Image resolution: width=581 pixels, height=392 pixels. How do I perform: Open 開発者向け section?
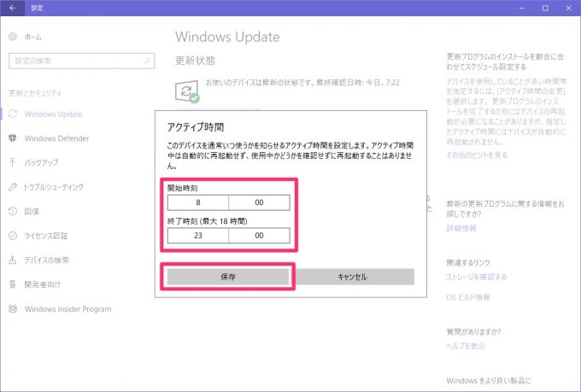[42, 284]
